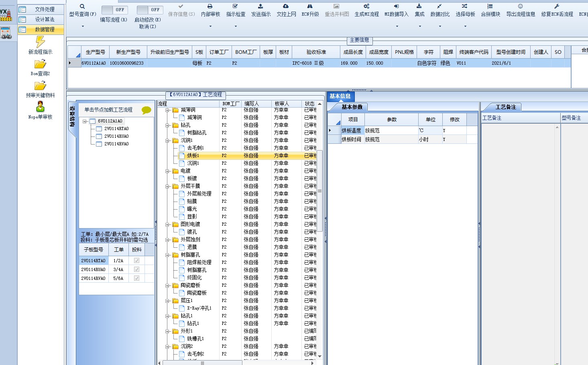Toggle the 编写流程(R) OFF switch
Screen dimensions: 588x365
click(x=114, y=10)
